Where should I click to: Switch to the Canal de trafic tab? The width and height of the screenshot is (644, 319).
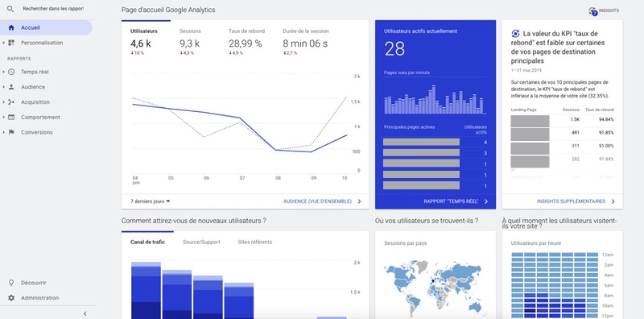(147, 242)
